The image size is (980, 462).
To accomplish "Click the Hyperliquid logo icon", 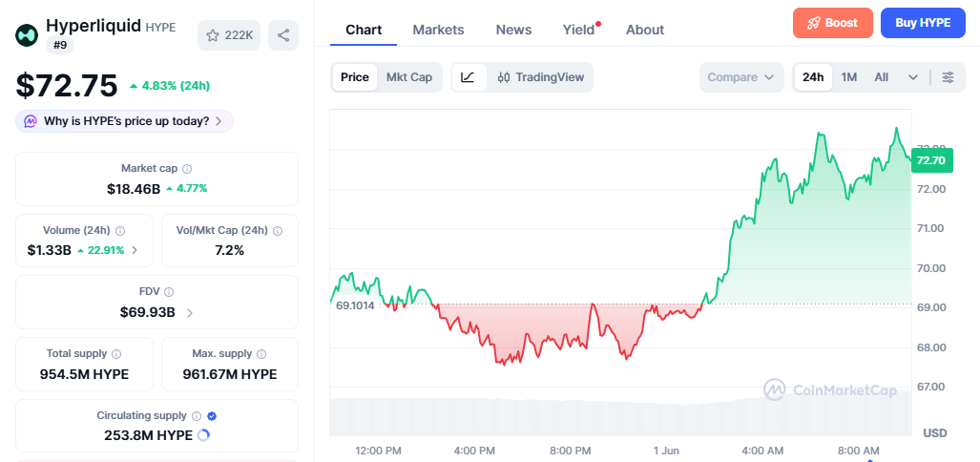I will [27, 35].
